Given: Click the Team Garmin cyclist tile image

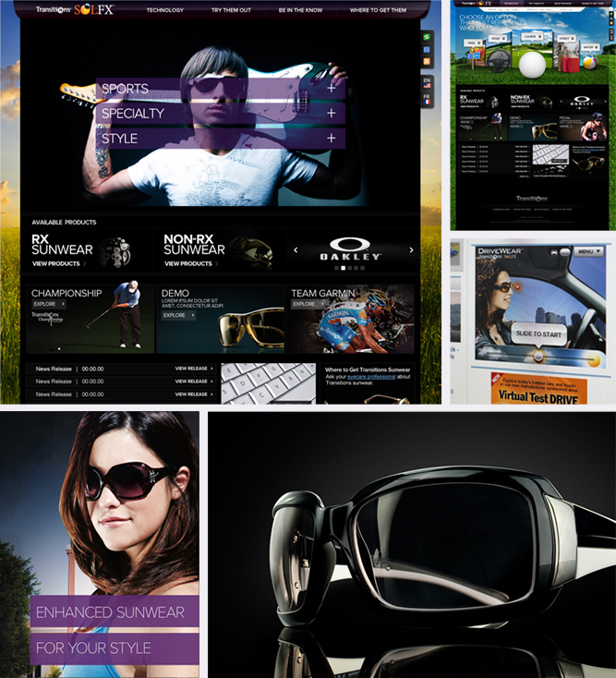Looking at the screenshot, I should coord(351,319).
